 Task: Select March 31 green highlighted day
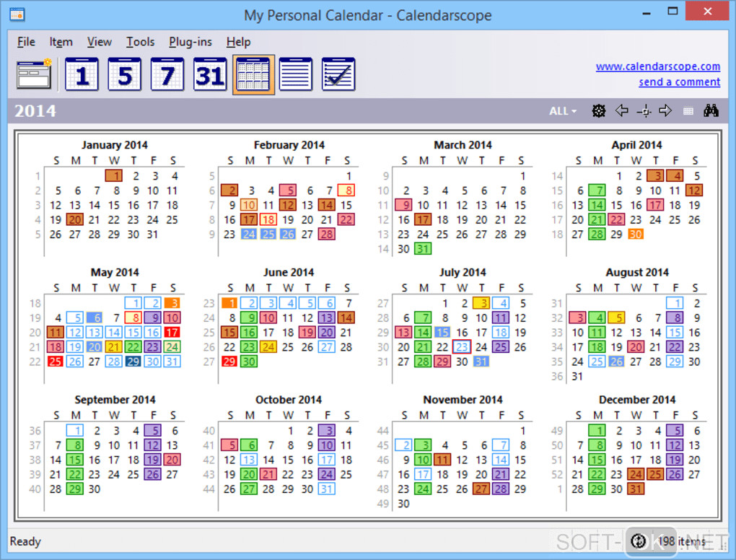[x=423, y=249]
